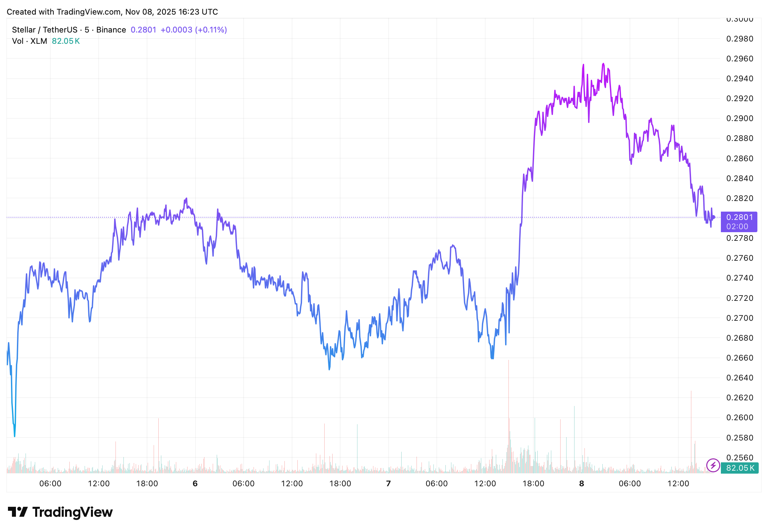Viewport: 768px width, 532px height.
Task: Click the 0.2960 price axis label
Action: click(x=739, y=59)
